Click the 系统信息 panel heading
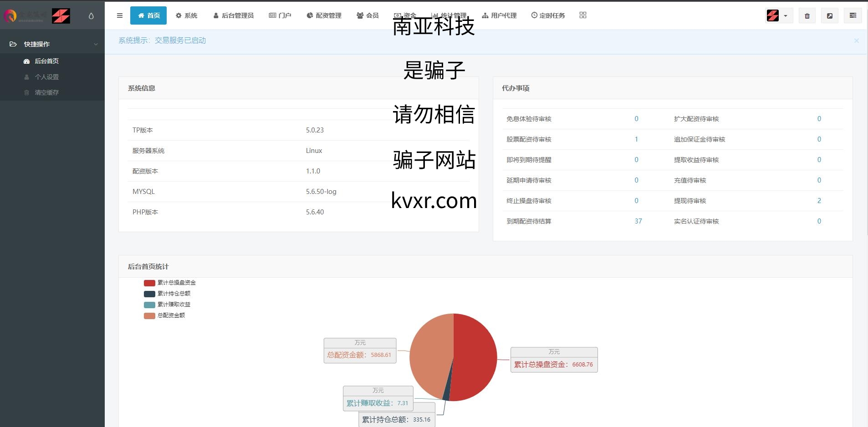 [142, 88]
